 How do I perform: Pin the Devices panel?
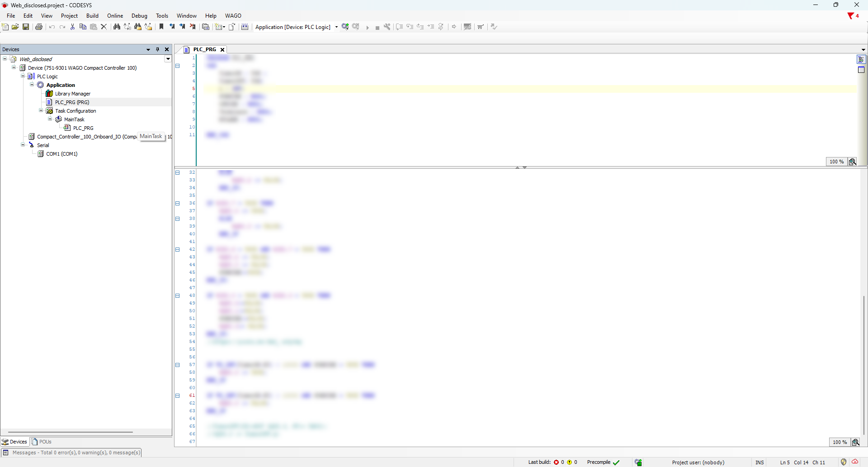157,49
